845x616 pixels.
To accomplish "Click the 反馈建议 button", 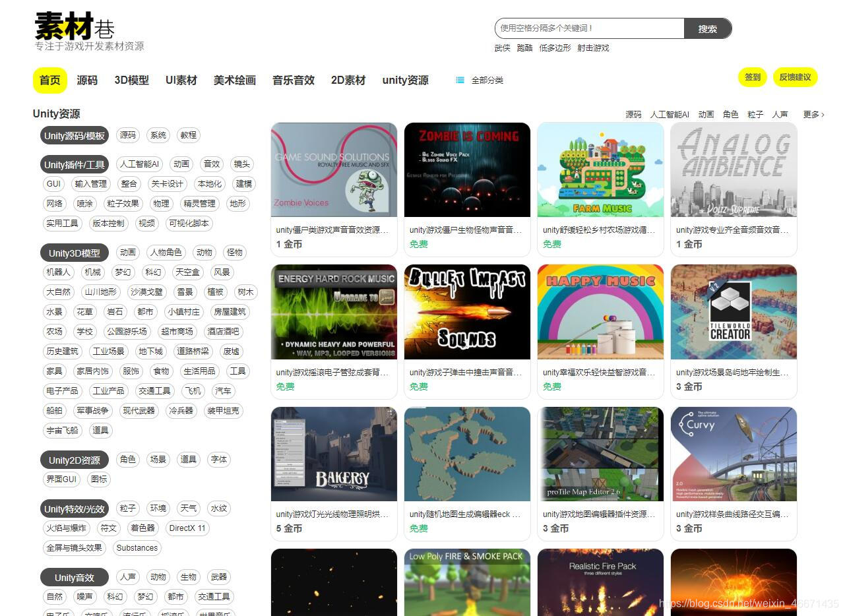I will pyautogui.click(x=795, y=77).
